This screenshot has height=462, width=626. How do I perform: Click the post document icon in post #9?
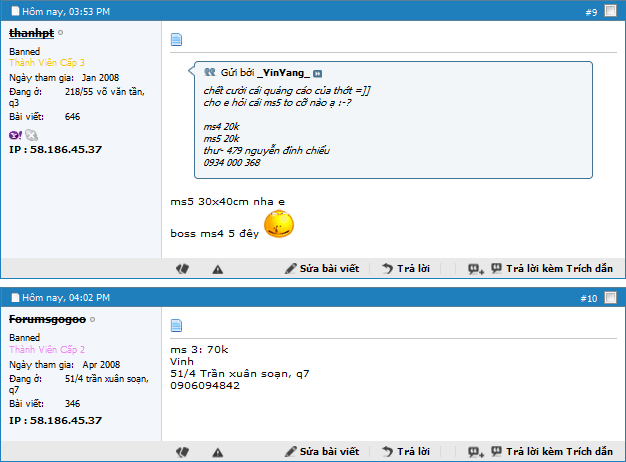tap(176, 40)
